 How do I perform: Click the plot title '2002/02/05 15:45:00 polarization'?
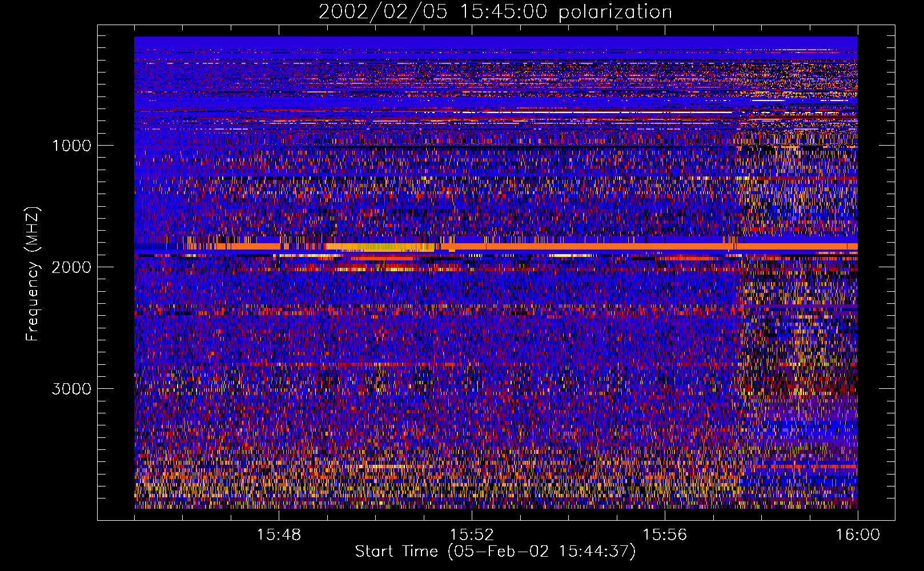495,12
